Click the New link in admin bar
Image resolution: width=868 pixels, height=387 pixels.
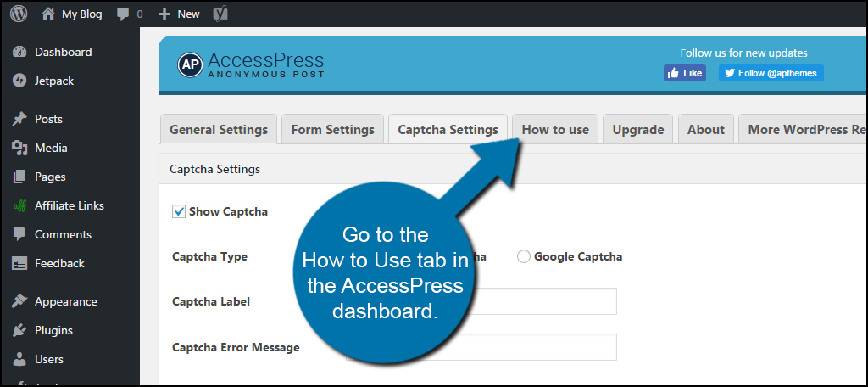188,14
